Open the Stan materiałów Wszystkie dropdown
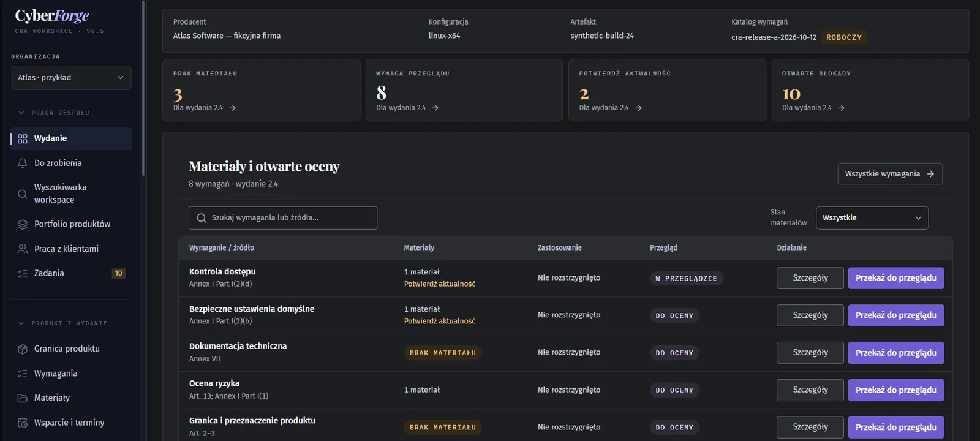980x441 pixels. tap(872, 218)
